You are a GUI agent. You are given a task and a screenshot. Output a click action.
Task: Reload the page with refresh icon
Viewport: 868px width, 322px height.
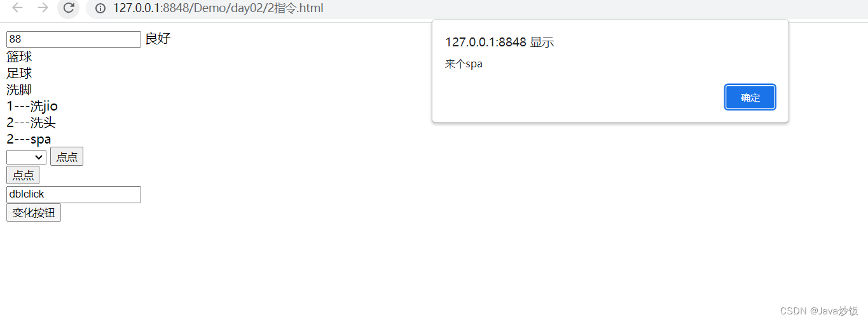click(x=69, y=8)
